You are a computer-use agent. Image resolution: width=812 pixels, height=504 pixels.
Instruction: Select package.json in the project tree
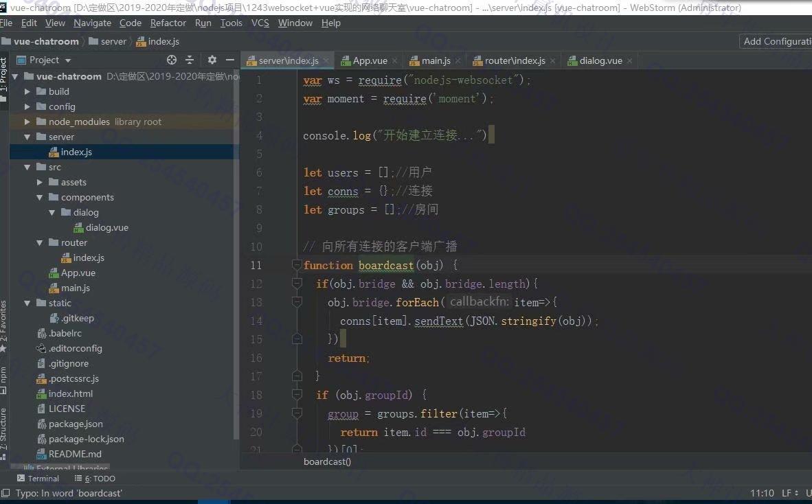76,424
